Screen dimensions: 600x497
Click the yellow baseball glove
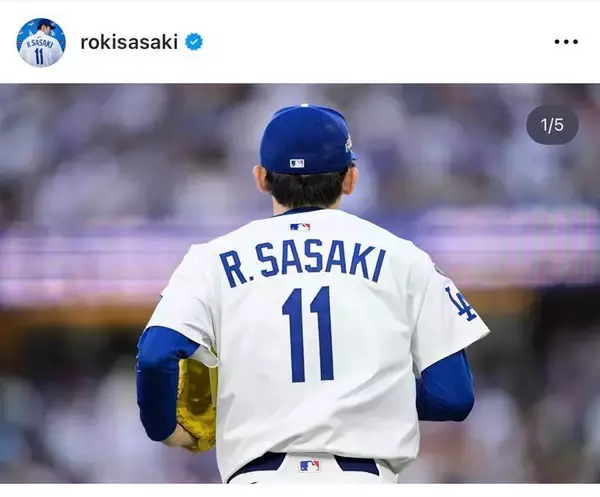point(196,403)
